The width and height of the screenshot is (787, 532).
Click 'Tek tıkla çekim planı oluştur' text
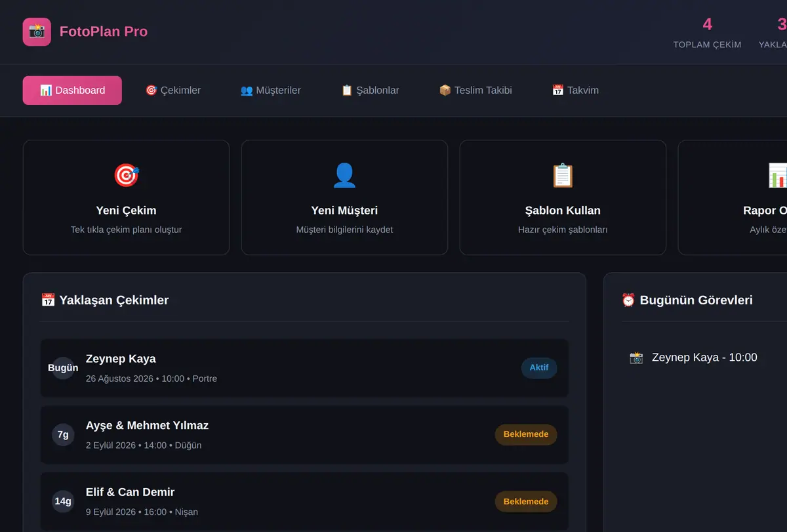click(x=127, y=230)
